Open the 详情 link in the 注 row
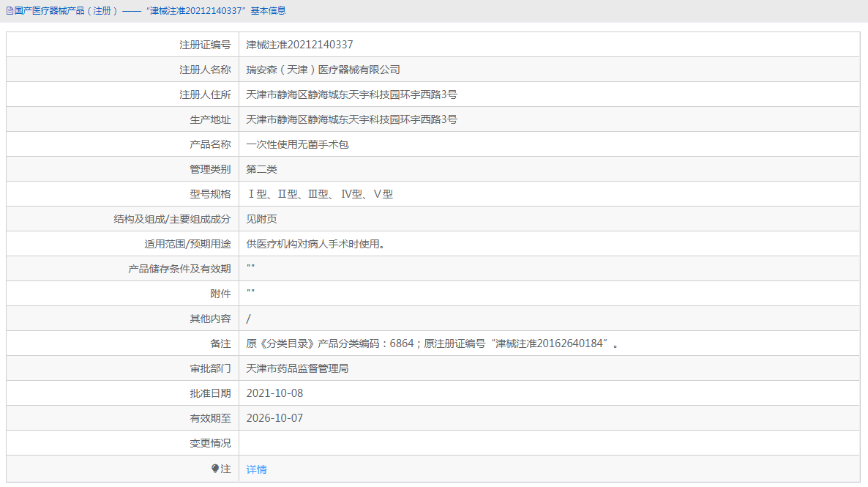Screen dimensions: 868x487 click(x=255, y=468)
